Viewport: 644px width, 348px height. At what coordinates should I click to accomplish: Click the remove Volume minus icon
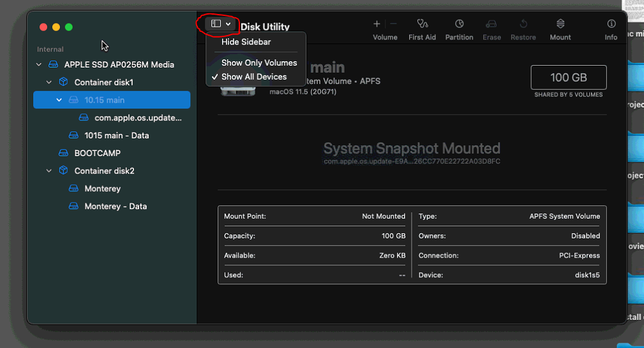tap(393, 24)
